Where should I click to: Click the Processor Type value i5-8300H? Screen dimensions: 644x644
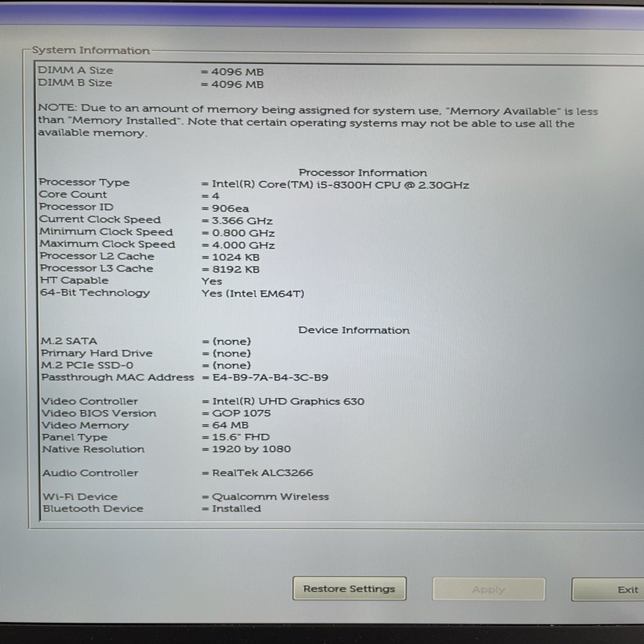click(340, 185)
